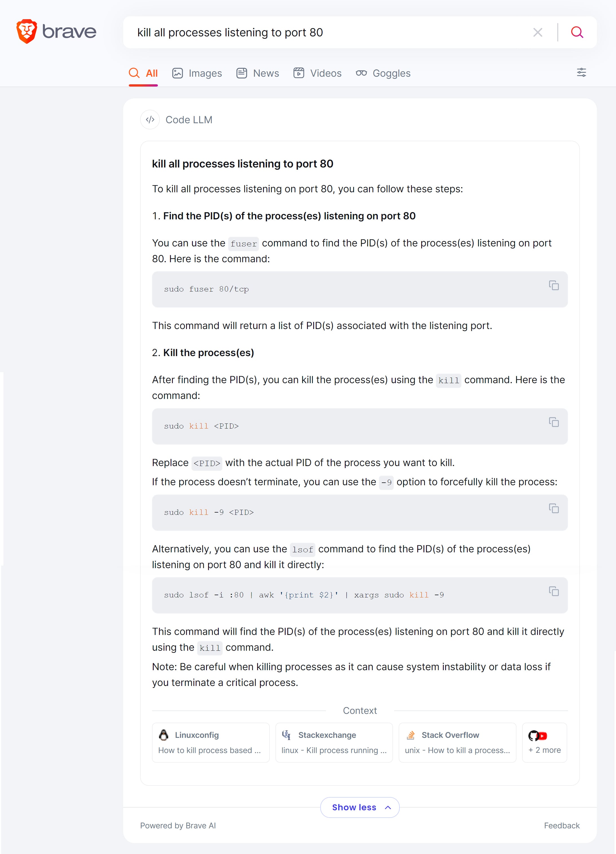Copy the sudo kill <PID> code block
The width and height of the screenshot is (616, 854).
[553, 422]
